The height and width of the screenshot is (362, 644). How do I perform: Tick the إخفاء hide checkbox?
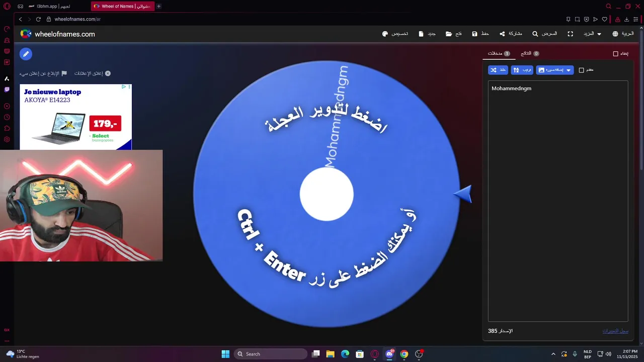tap(615, 53)
